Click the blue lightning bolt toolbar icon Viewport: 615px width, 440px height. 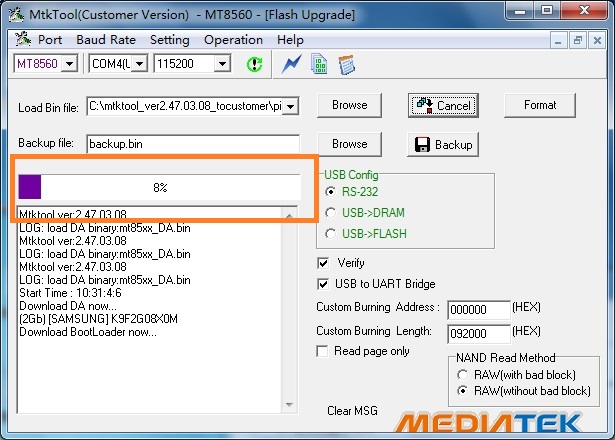click(x=292, y=64)
